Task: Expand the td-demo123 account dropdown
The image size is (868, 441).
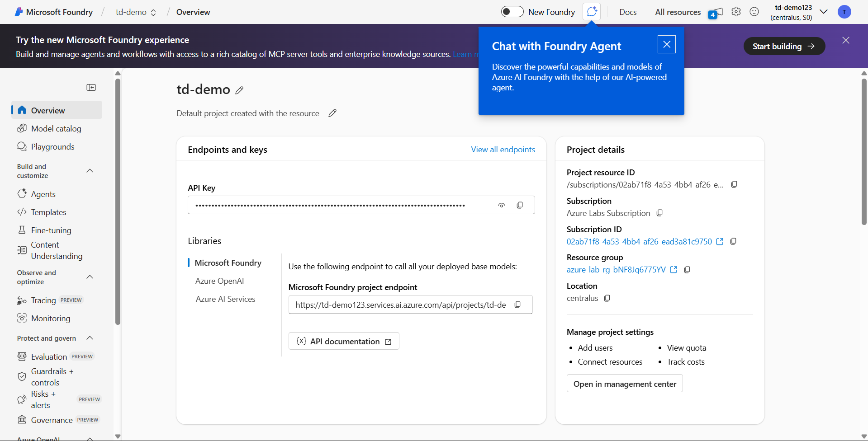Action: (x=823, y=12)
